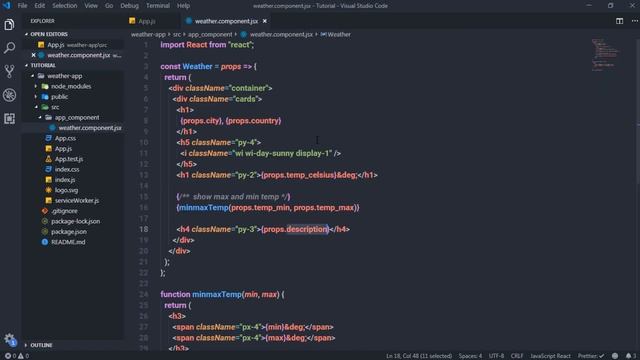The image size is (640, 360).
Task: Click the Weather symbol in breadcrumb
Action: (336, 34)
